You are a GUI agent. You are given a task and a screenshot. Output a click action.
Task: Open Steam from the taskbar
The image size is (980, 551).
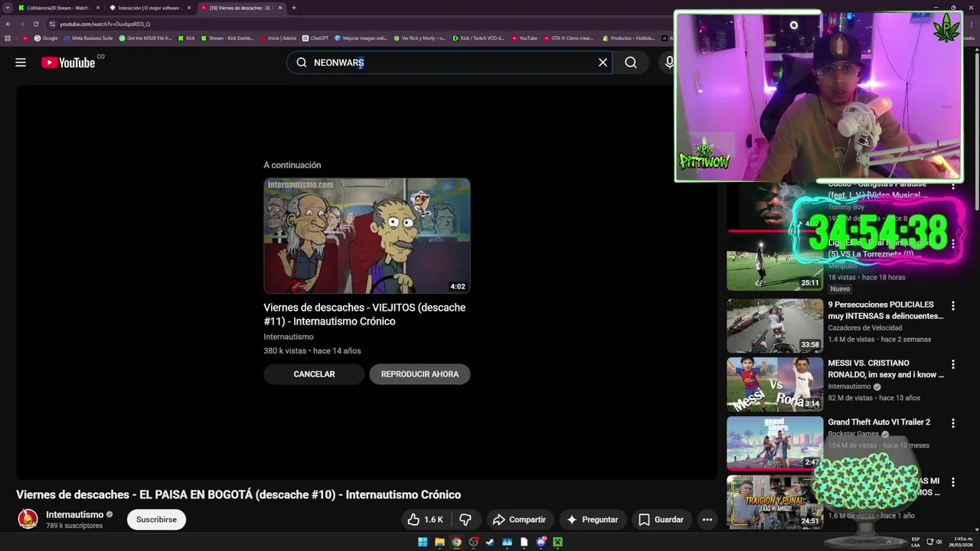490,542
